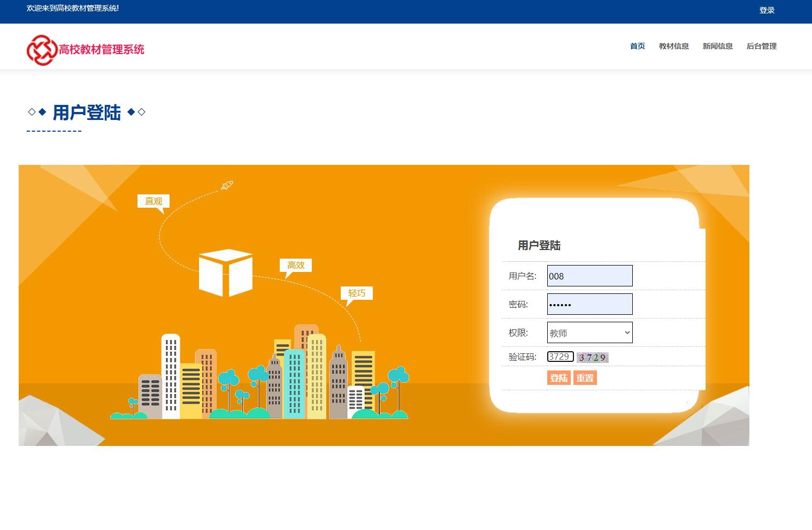The height and width of the screenshot is (530, 812).
Task: Click the 直观 label bubble
Action: (153, 201)
